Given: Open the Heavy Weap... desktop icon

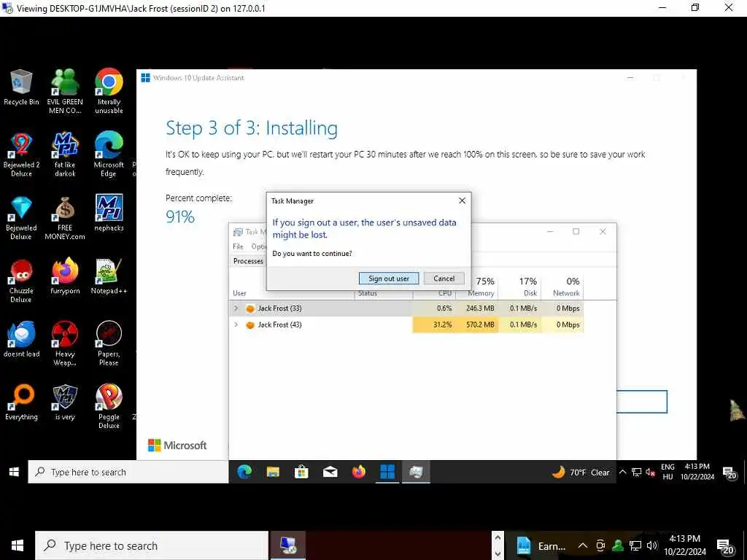Looking at the screenshot, I should point(65,343).
